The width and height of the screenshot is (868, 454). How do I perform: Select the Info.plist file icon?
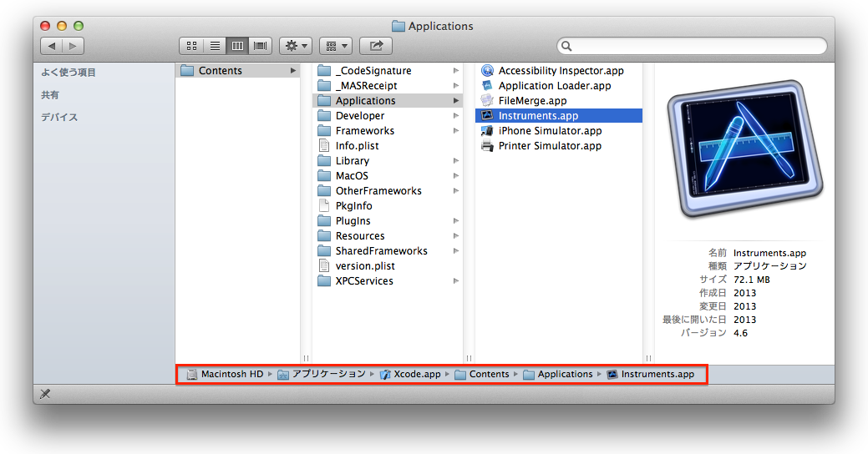[324, 145]
